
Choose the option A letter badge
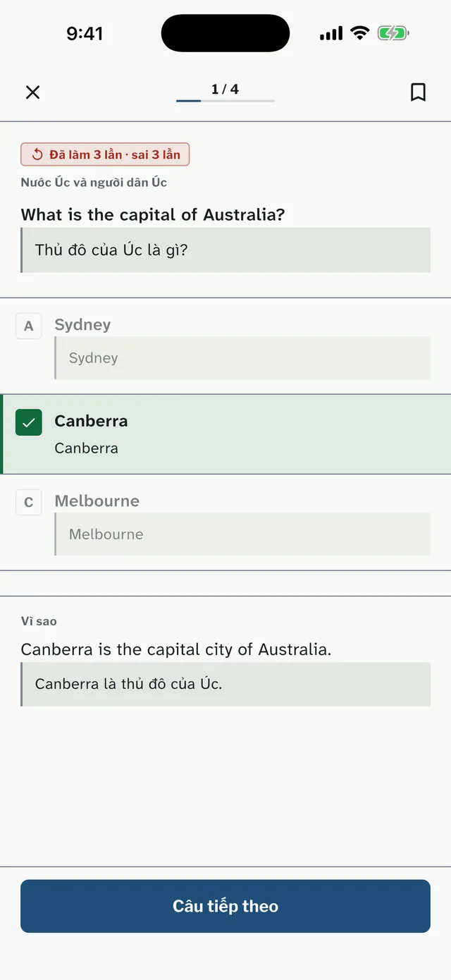coord(29,326)
